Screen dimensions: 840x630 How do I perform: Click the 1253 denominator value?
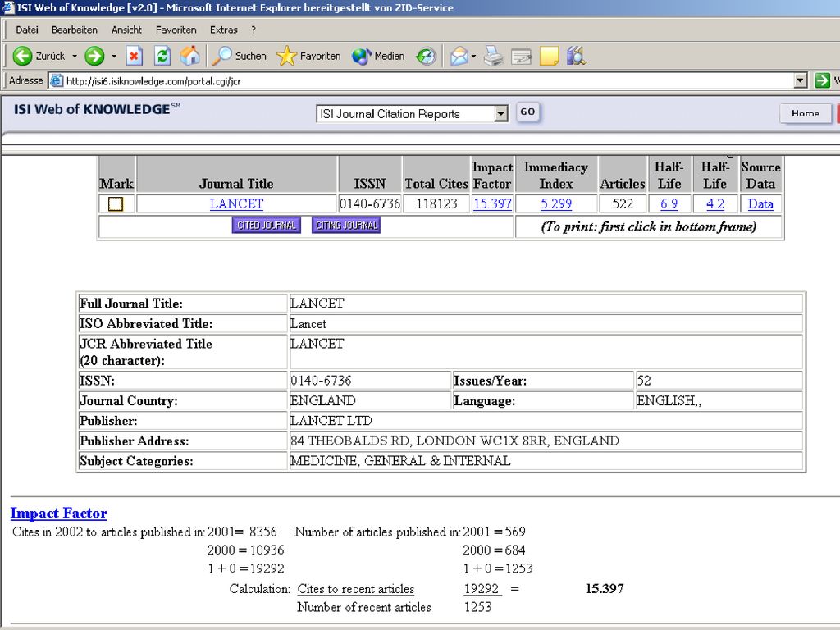pos(478,607)
